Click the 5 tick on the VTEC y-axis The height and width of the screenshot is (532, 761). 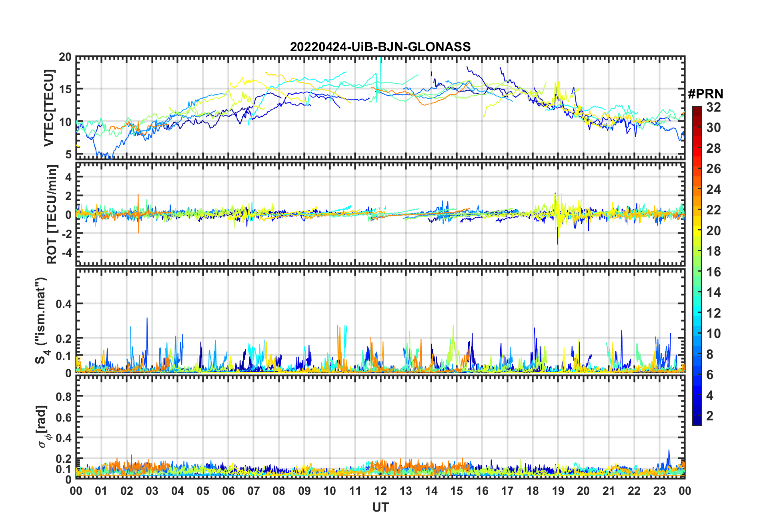tap(68, 154)
